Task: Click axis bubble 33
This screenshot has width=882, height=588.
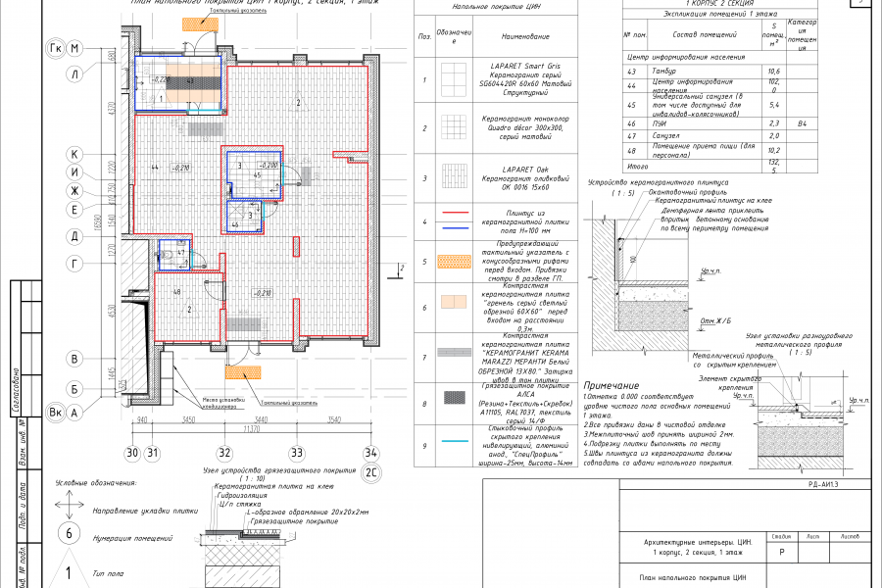Action: 296,453
